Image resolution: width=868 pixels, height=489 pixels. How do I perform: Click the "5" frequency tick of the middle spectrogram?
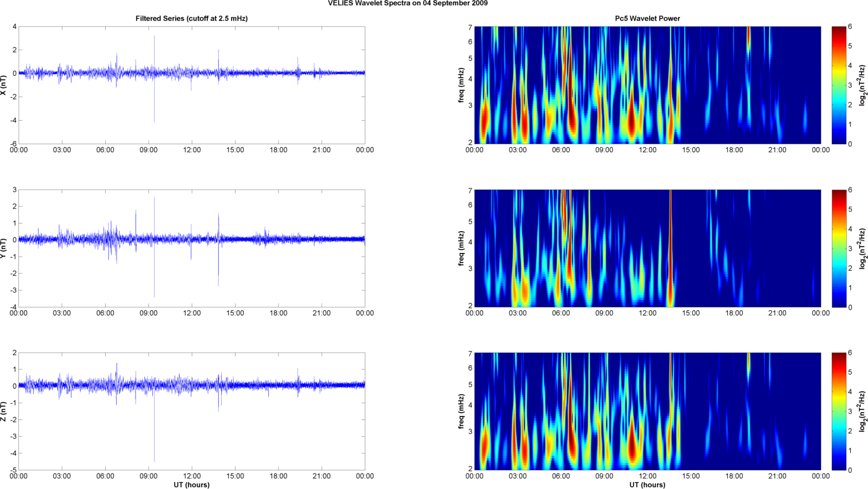pos(470,222)
